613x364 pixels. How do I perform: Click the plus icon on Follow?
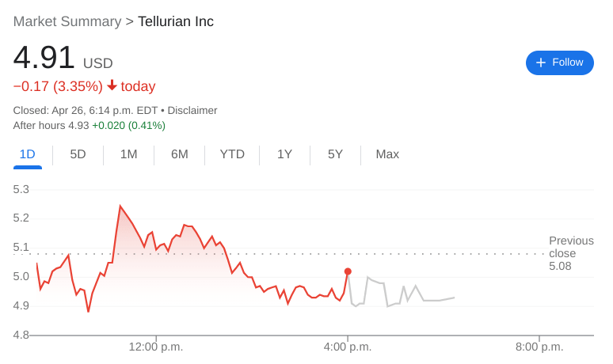tap(541, 63)
